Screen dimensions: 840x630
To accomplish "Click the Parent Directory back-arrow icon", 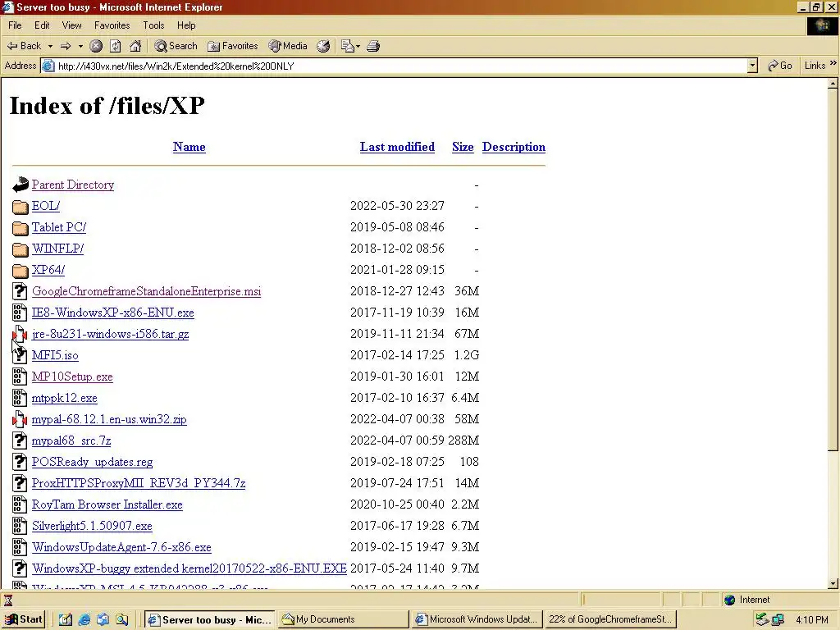I will coord(20,185).
